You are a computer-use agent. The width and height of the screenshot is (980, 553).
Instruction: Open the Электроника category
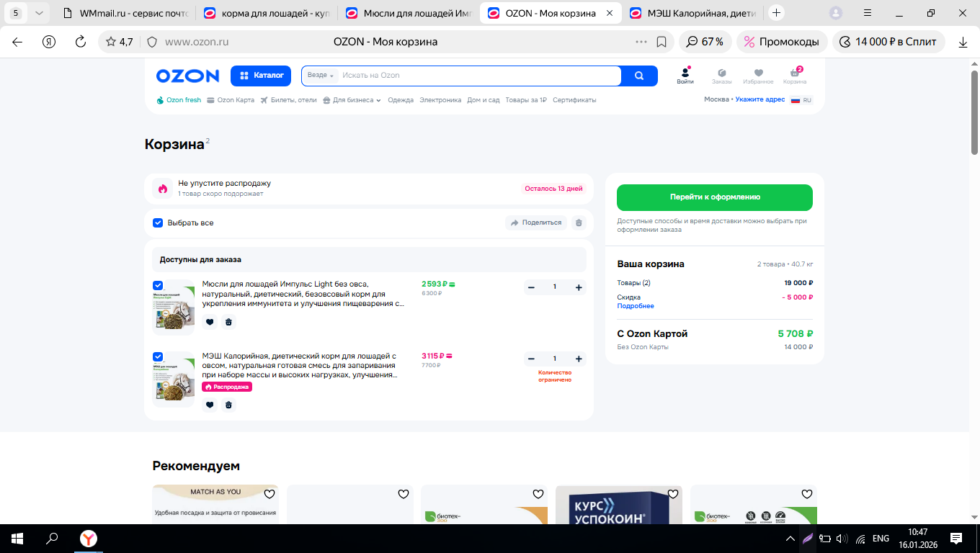[440, 100]
